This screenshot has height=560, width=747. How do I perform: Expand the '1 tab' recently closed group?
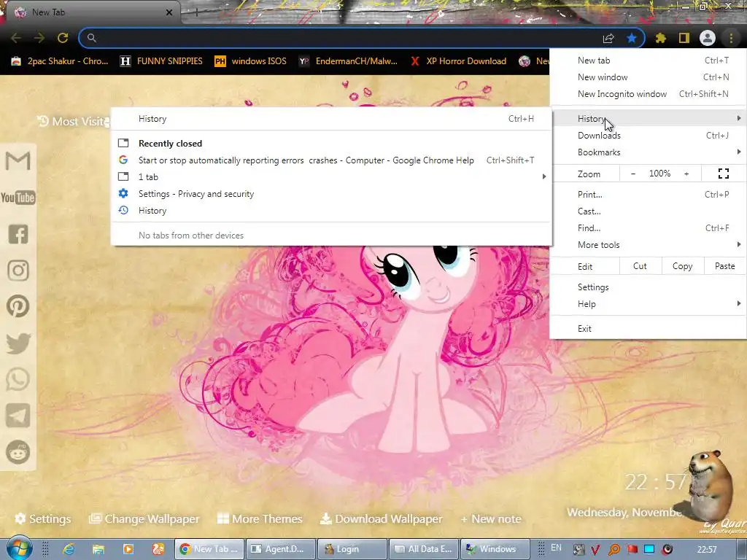(332, 176)
